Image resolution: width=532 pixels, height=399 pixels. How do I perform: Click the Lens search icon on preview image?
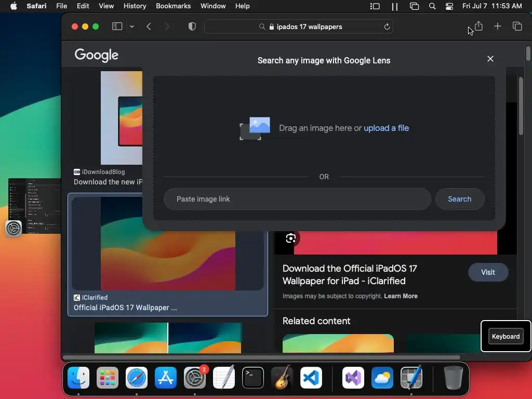coord(291,238)
